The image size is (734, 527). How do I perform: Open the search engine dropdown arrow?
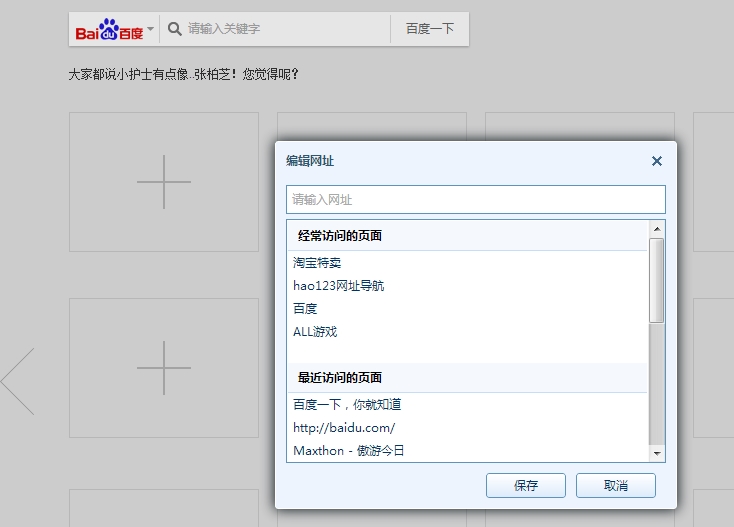(150, 29)
